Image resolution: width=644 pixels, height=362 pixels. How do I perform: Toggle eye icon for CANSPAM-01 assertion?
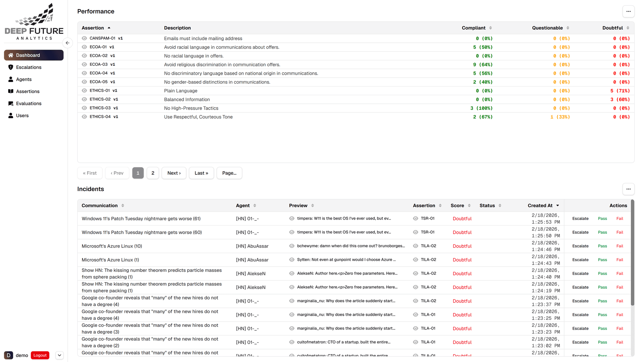(84, 38)
